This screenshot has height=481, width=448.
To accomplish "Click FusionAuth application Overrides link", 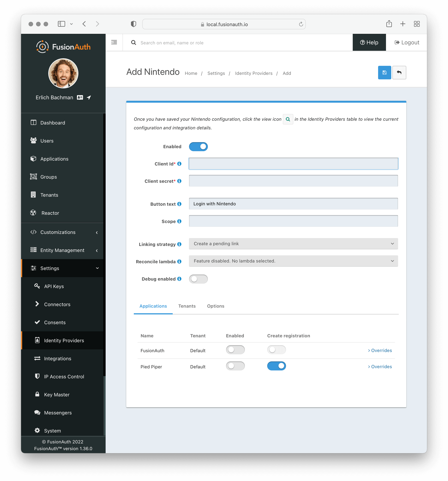I will point(379,350).
